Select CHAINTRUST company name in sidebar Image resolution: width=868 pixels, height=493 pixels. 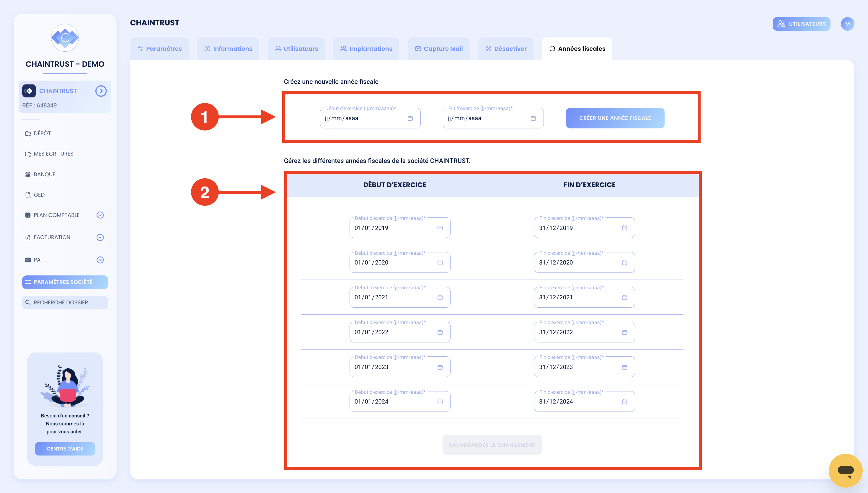click(58, 91)
